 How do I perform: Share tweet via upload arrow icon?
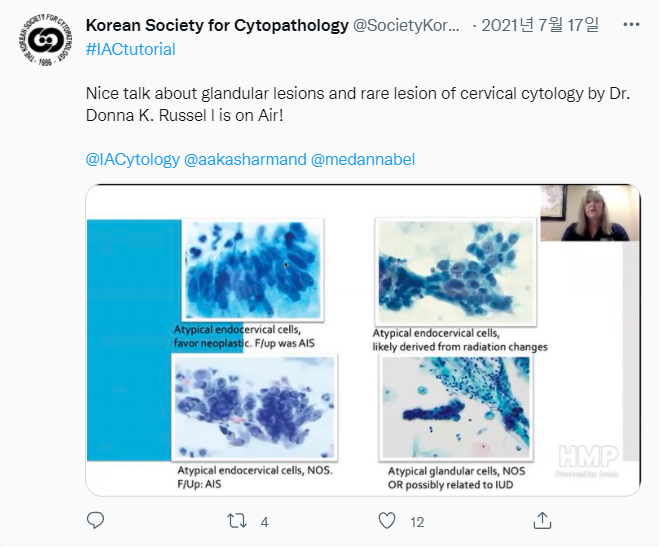pyautogui.click(x=542, y=521)
